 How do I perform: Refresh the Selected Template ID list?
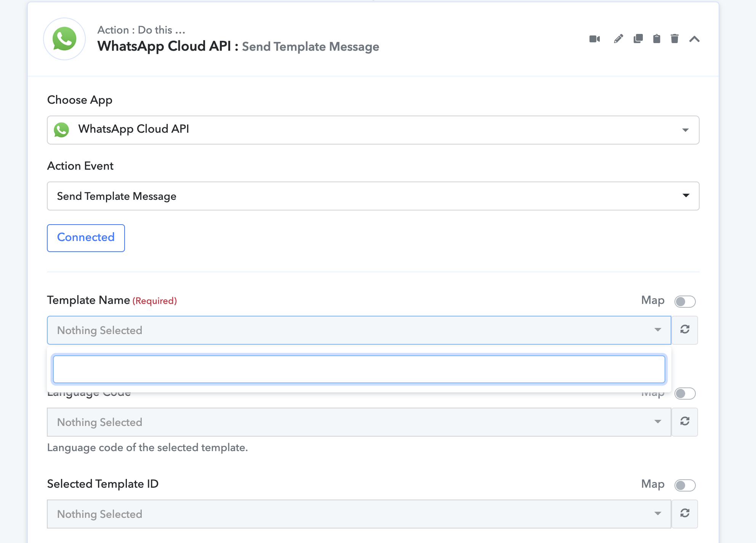(x=685, y=514)
